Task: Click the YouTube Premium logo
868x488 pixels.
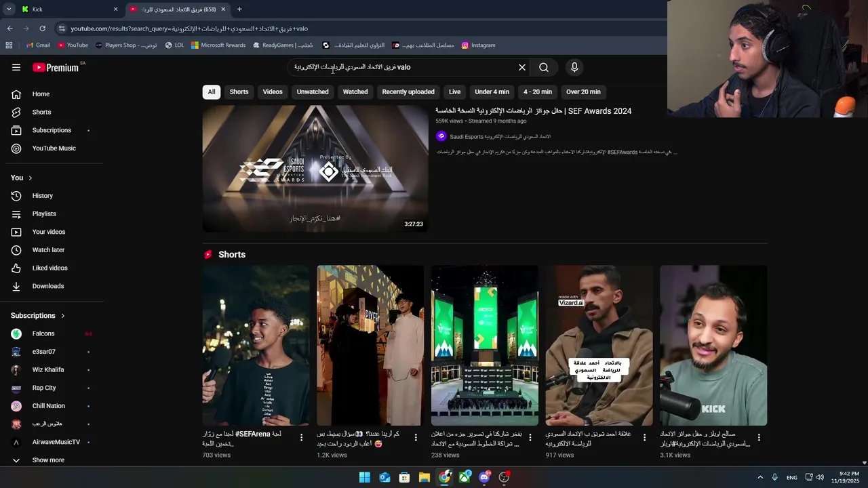Action: [x=56, y=67]
